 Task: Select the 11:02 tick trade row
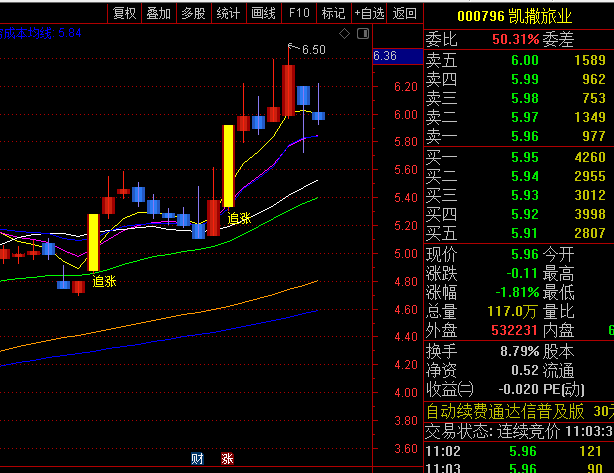pos(519,451)
